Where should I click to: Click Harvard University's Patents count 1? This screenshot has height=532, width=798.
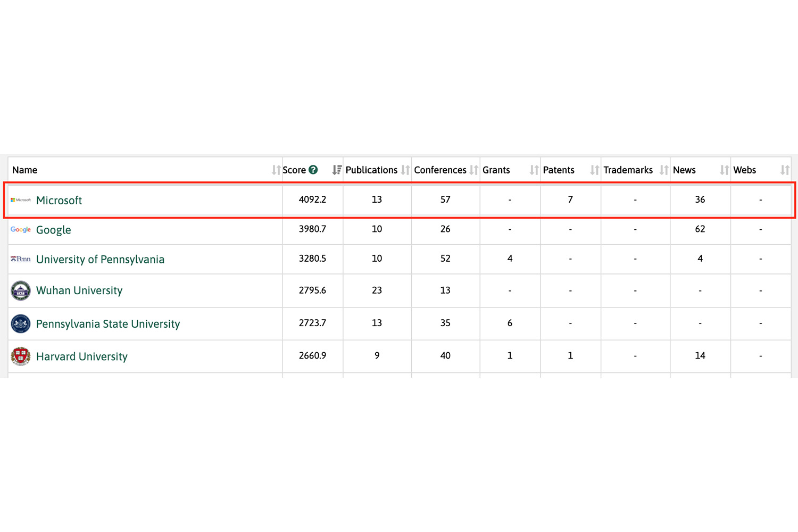570,355
